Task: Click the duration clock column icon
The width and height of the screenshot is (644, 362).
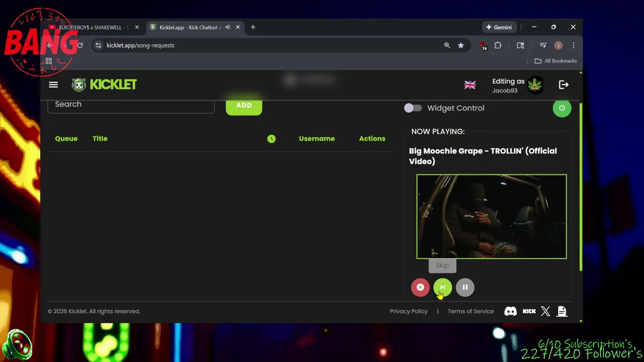Action: pos(271,139)
